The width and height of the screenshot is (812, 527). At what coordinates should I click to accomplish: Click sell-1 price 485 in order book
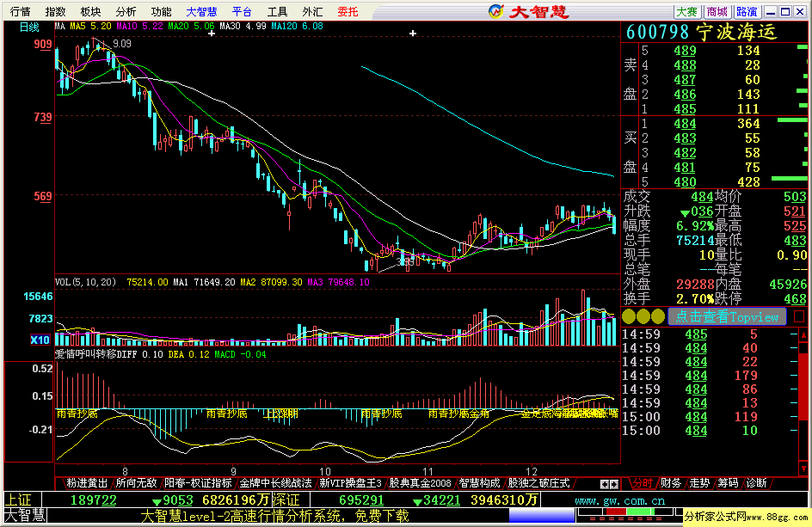(x=685, y=109)
